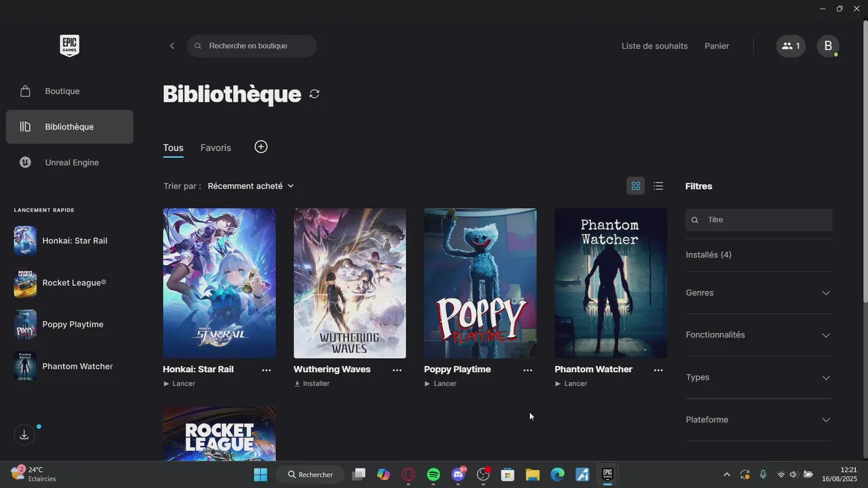Screen dimensions: 868x488
Task: Open the Récemment acheté sort dropdown
Action: click(251, 186)
